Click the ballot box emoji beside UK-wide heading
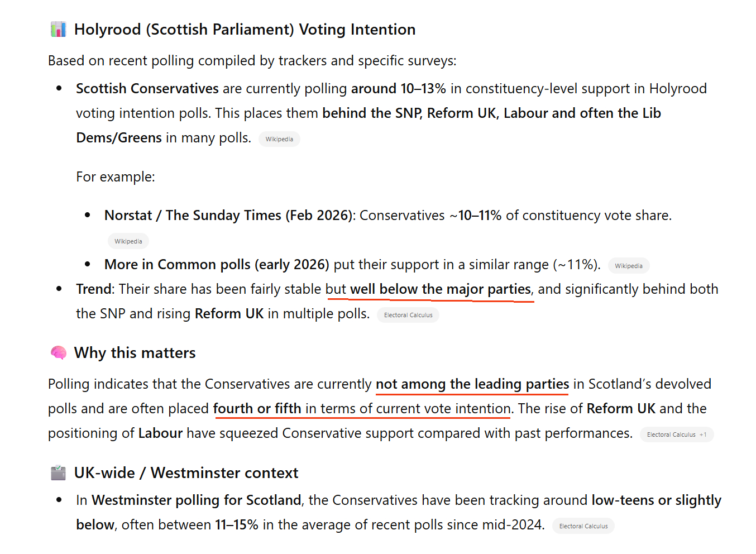 (x=59, y=472)
